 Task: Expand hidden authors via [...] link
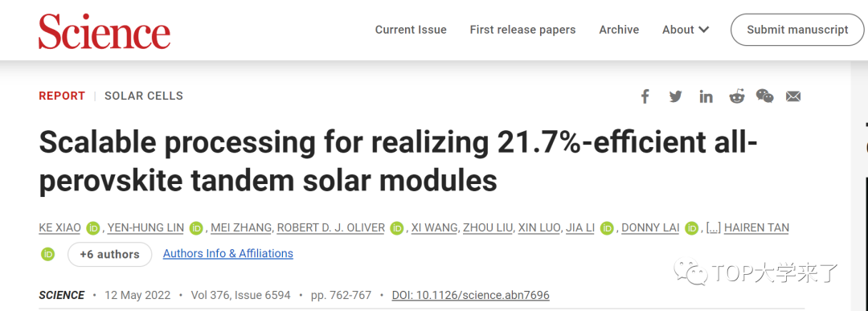(x=714, y=228)
